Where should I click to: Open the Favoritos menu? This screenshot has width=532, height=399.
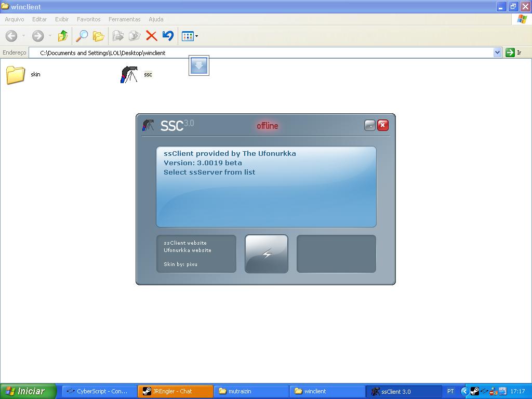pos(88,19)
